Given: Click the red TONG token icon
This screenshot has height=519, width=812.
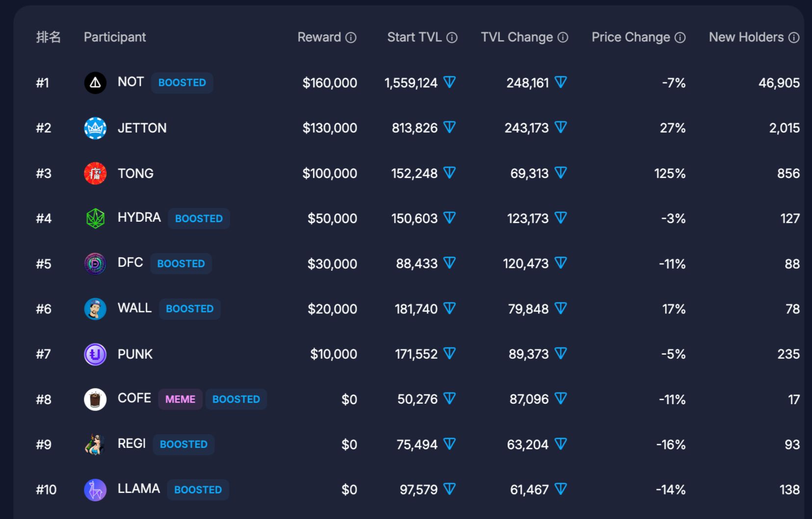Looking at the screenshot, I should coord(95,174).
